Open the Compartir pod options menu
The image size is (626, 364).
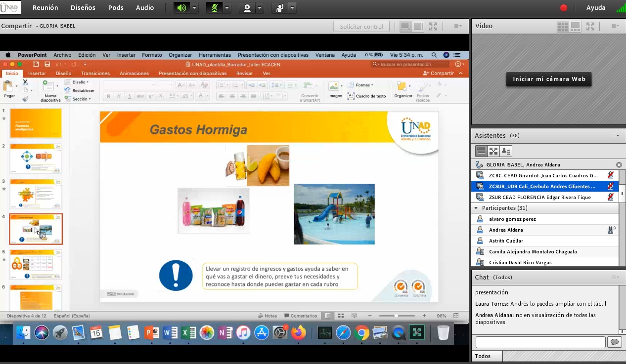pyautogui.click(x=458, y=26)
